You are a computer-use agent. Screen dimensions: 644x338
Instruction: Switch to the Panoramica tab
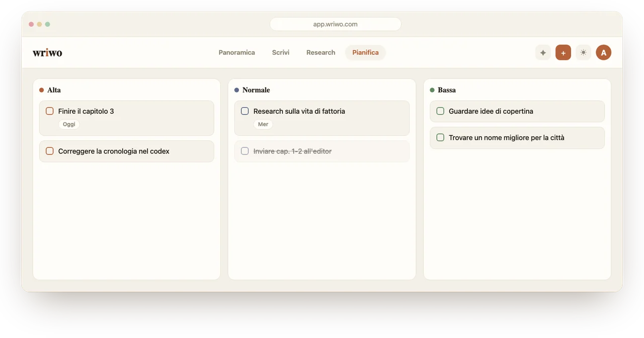(x=237, y=52)
